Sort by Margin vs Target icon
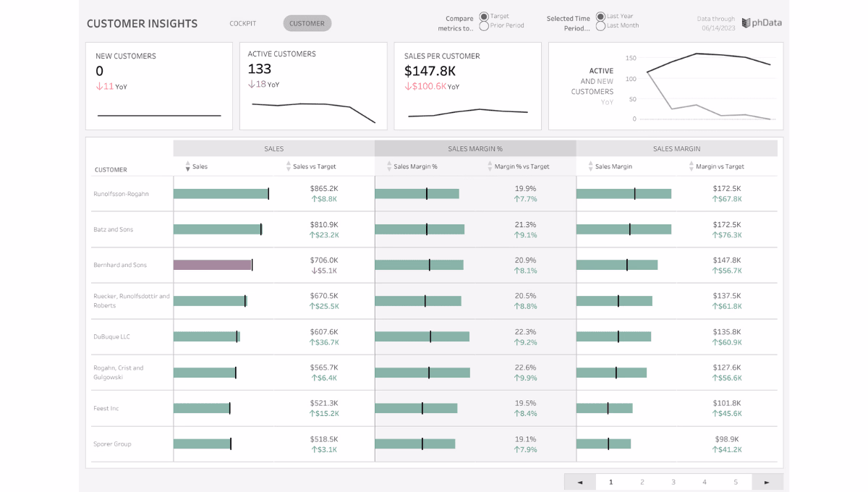Image resolution: width=868 pixels, height=492 pixels. click(692, 166)
